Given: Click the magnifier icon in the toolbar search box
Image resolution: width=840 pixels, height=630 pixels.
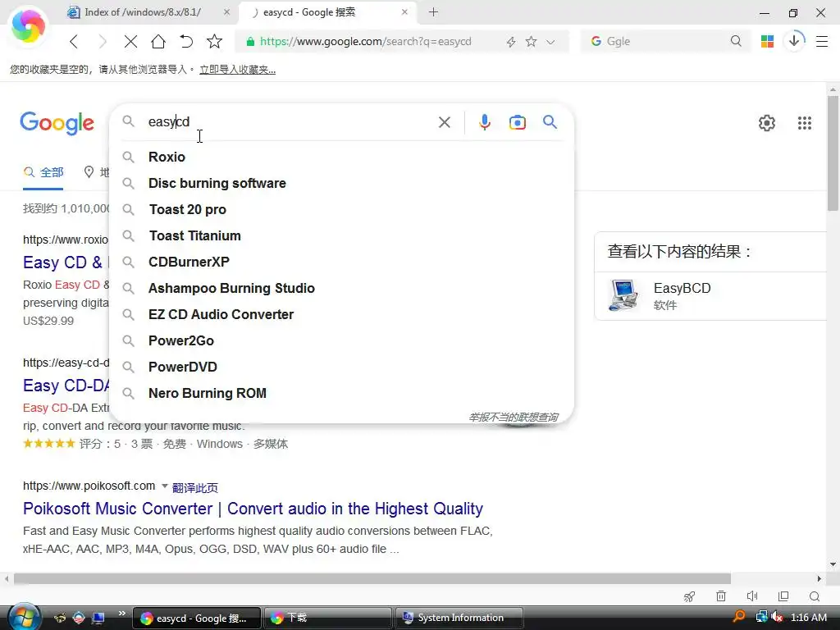Looking at the screenshot, I should point(736,41).
